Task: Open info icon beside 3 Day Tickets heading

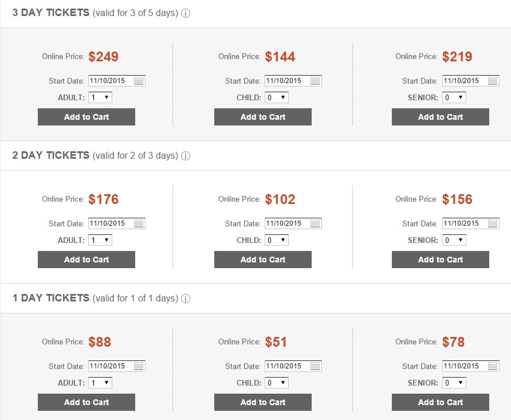Action: [x=186, y=13]
